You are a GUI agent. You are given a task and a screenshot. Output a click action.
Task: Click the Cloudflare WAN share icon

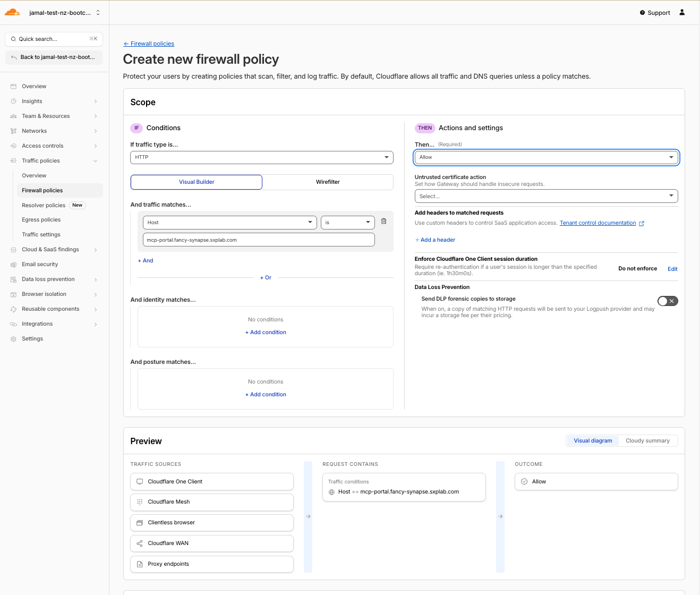(x=140, y=543)
